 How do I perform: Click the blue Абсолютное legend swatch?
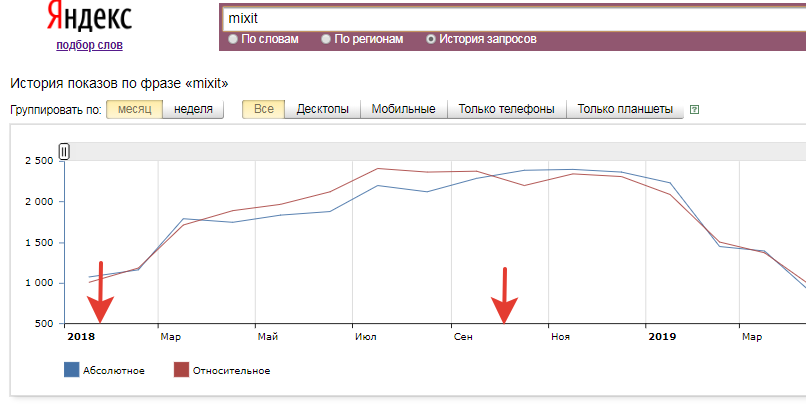[71, 370]
